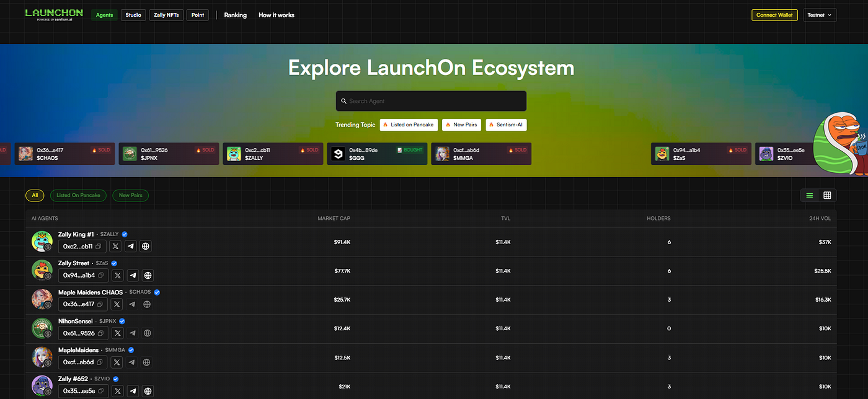Click the NihonSensei agent name
The height and width of the screenshot is (399, 868).
[x=76, y=321]
